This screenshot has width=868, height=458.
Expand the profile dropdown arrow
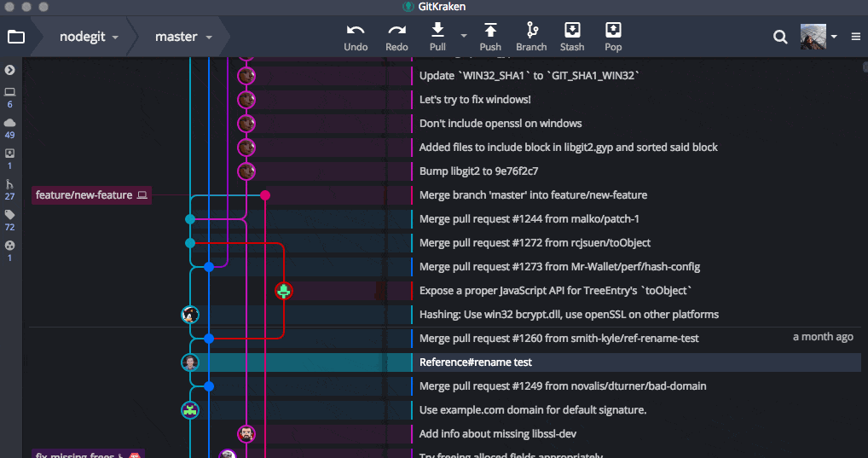click(x=834, y=37)
